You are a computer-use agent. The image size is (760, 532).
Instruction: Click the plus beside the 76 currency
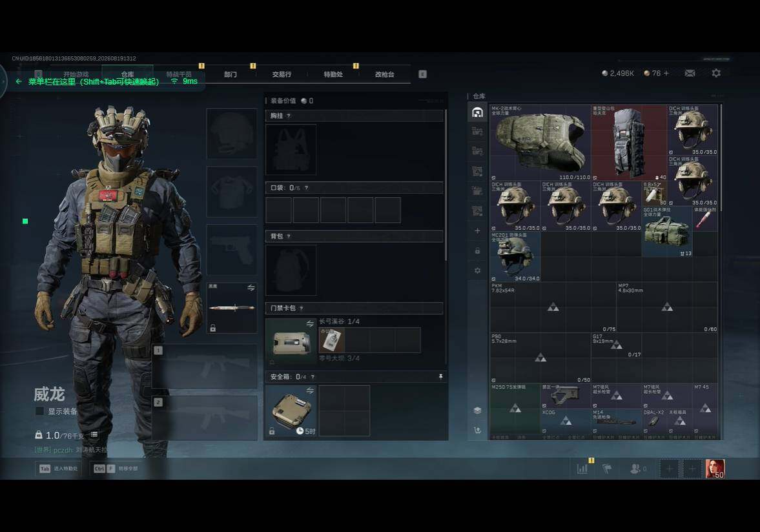coord(666,73)
